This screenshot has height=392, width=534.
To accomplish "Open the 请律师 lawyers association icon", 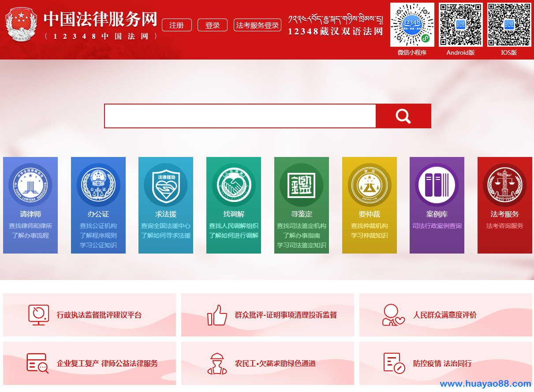I will point(30,185).
